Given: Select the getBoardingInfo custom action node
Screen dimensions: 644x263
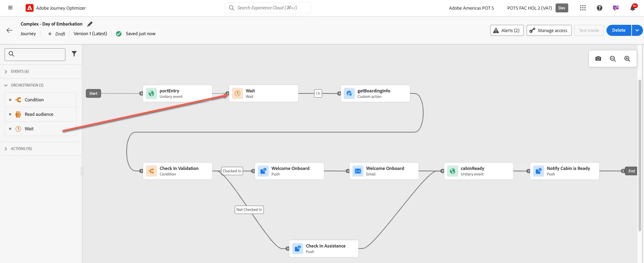Looking at the screenshot, I should [x=376, y=93].
